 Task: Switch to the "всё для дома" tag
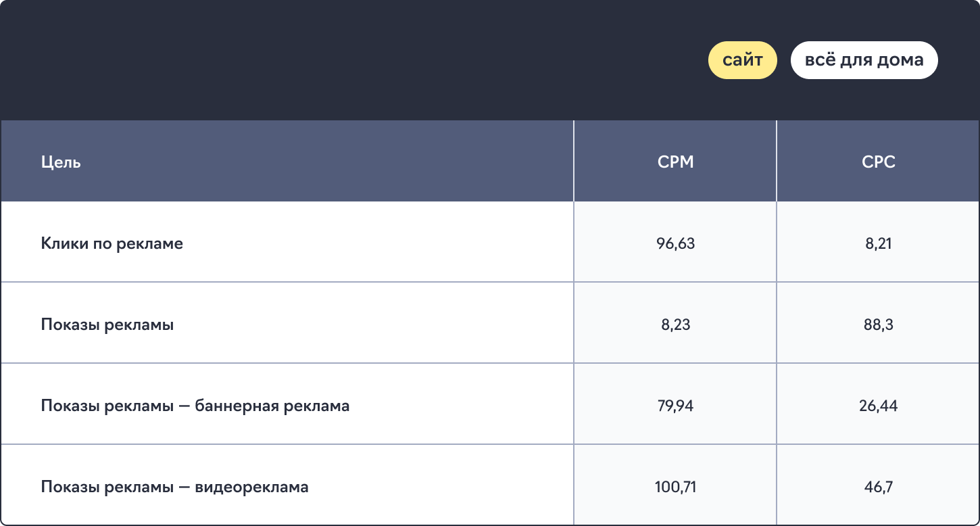click(864, 60)
